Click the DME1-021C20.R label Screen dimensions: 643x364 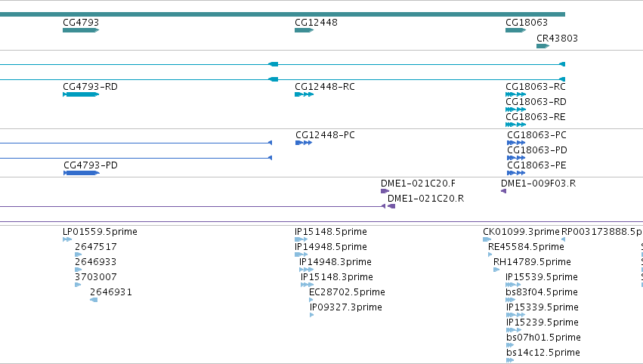click(x=425, y=199)
